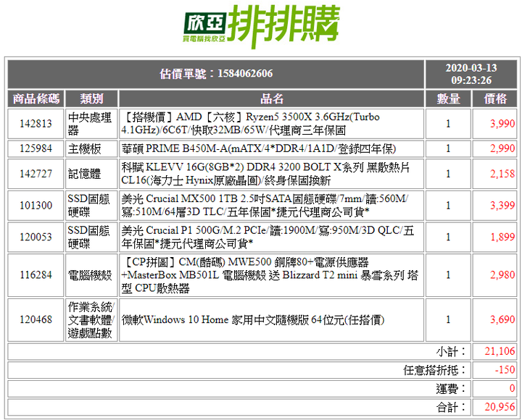Viewport: 522px width, 420px height.
Task: Select the price 2,990
Action: [x=502, y=148]
